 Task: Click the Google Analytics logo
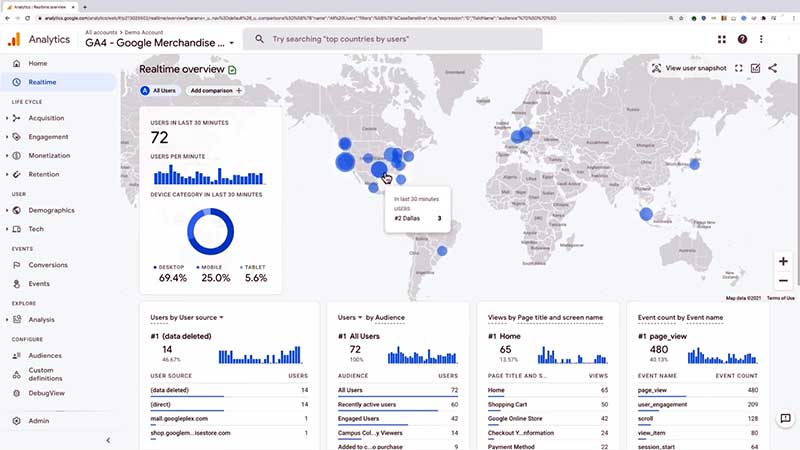point(14,39)
